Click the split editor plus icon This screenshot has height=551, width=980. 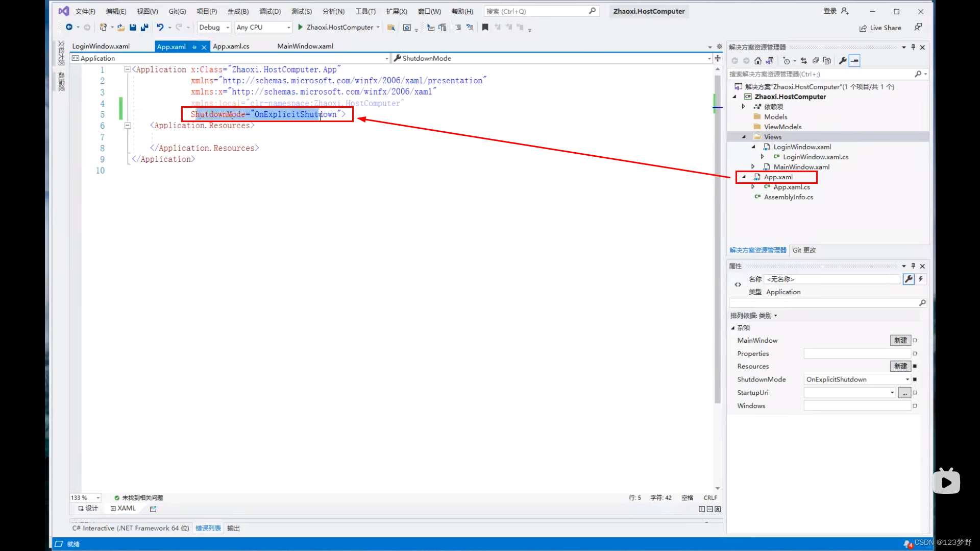pyautogui.click(x=718, y=58)
